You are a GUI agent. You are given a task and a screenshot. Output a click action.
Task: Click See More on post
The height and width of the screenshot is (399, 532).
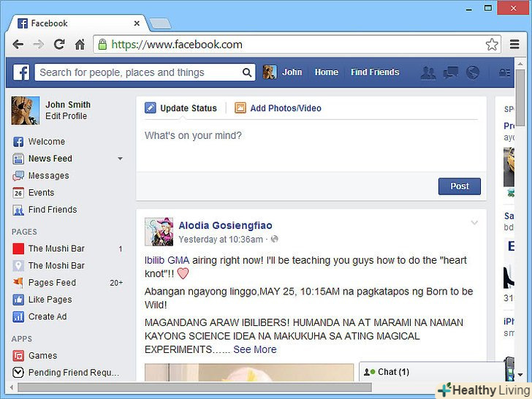(x=255, y=349)
